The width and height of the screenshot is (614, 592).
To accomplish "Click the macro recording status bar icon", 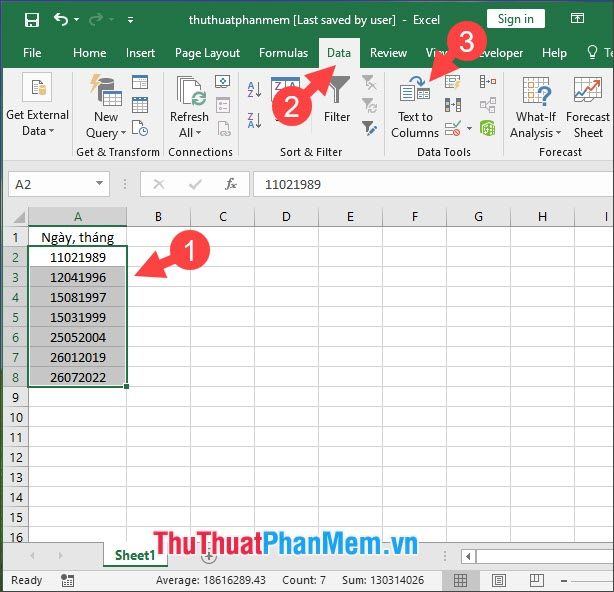I will click(x=67, y=580).
